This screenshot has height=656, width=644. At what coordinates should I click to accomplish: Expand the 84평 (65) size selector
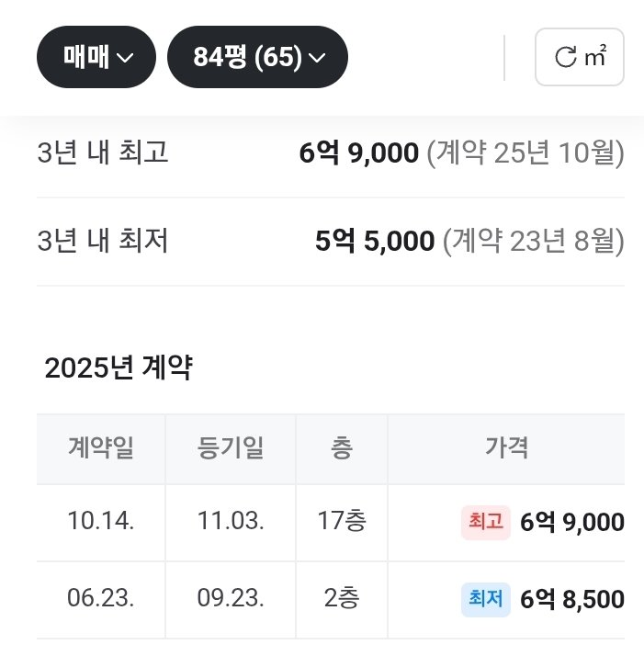tap(257, 57)
